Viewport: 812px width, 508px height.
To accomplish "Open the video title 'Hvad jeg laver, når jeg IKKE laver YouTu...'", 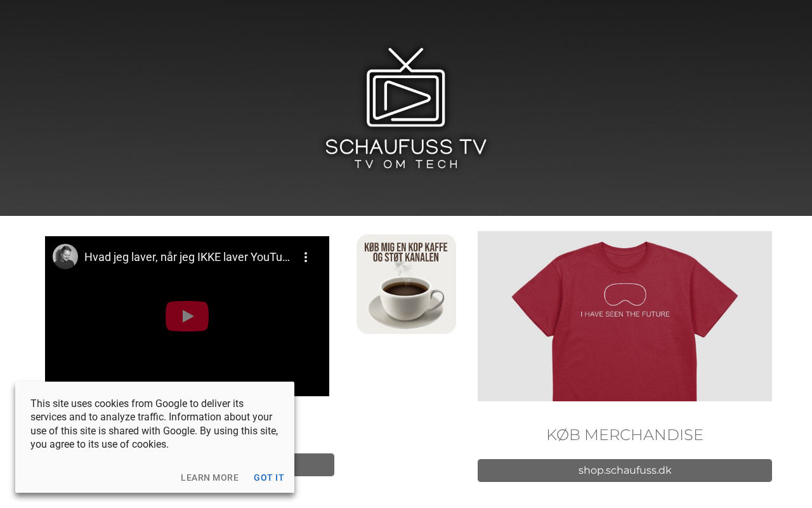I will pyautogui.click(x=187, y=257).
